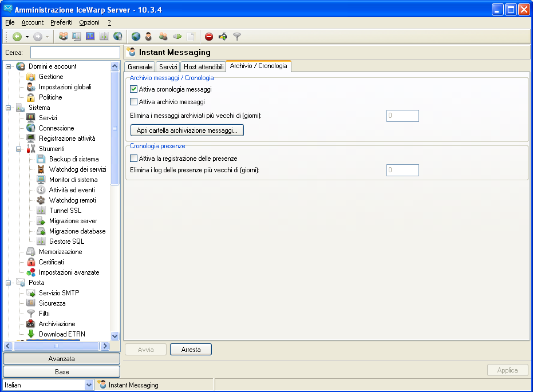This screenshot has width=533, height=392.
Task: Switch to the Host attendibili tab
Action: click(x=204, y=67)
